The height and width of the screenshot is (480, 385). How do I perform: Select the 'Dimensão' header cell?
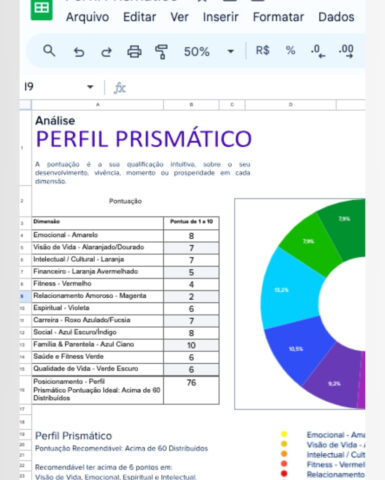pyautogui.click(x=98, y=222)
